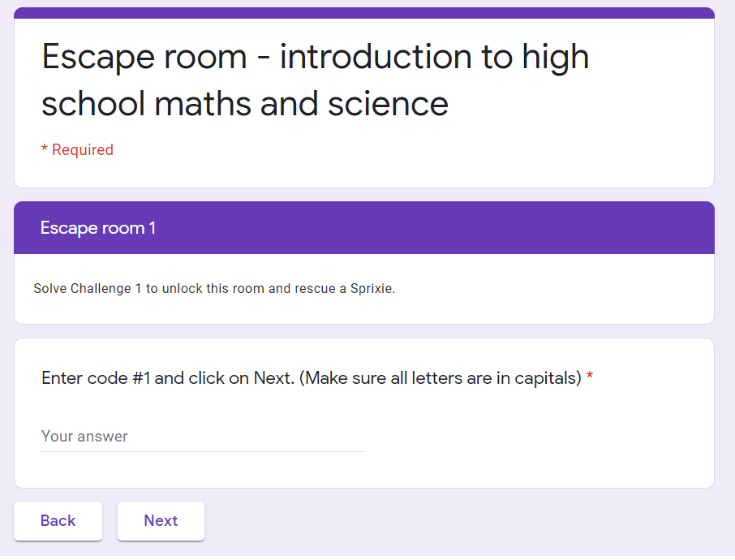
Task: Click blank area of the question card
Action: 535,442
